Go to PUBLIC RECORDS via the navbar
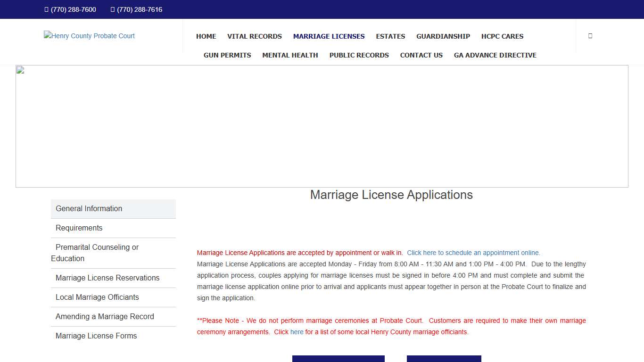 point(359,55)
